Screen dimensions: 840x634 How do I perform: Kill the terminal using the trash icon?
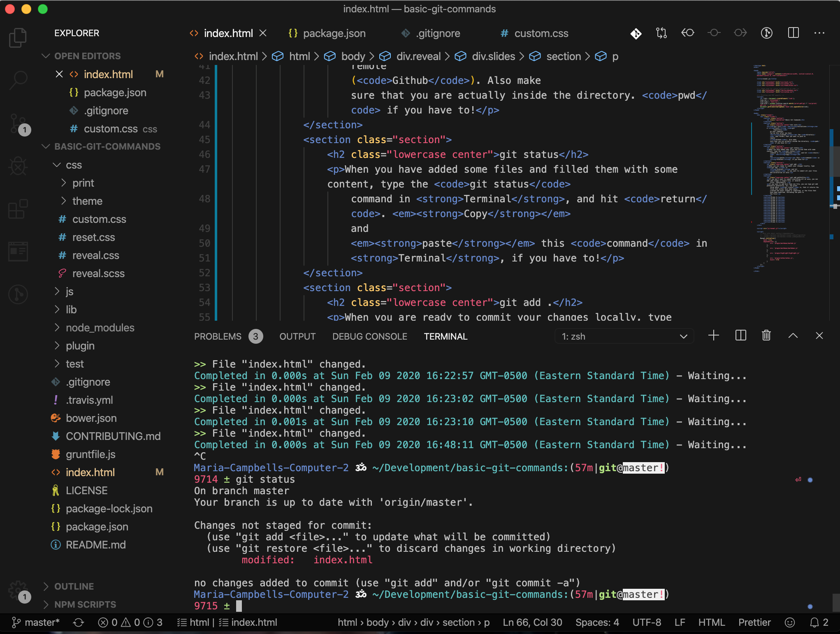click(766, 336)
